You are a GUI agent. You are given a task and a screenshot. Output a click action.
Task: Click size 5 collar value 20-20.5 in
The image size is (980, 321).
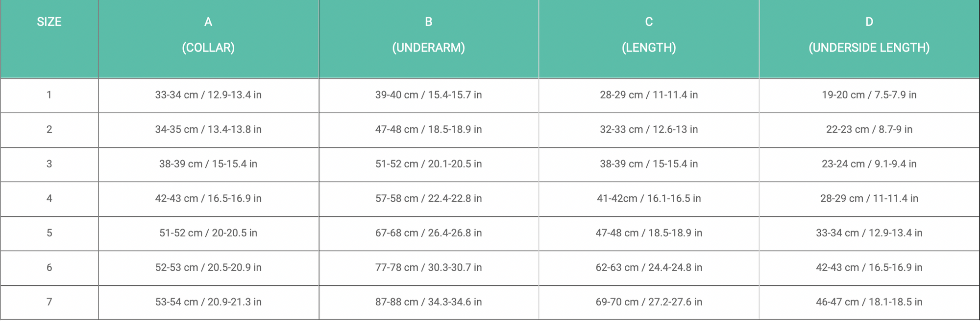(208, 233)
